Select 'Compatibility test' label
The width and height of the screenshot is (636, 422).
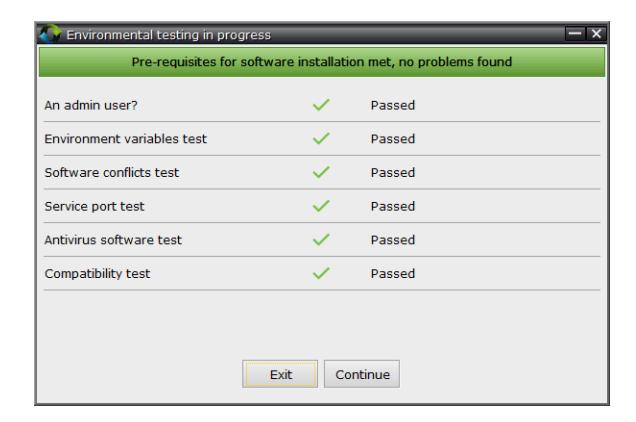tap(97, 274)
